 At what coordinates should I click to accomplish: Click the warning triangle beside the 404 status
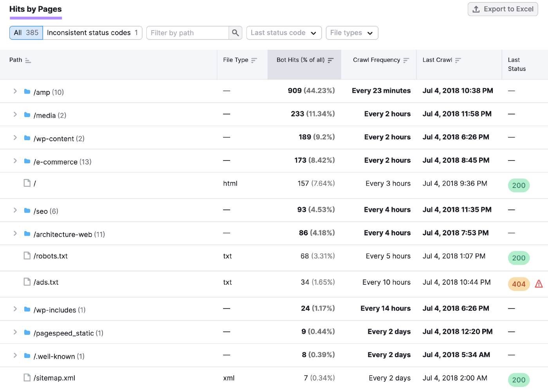[539, 284]
